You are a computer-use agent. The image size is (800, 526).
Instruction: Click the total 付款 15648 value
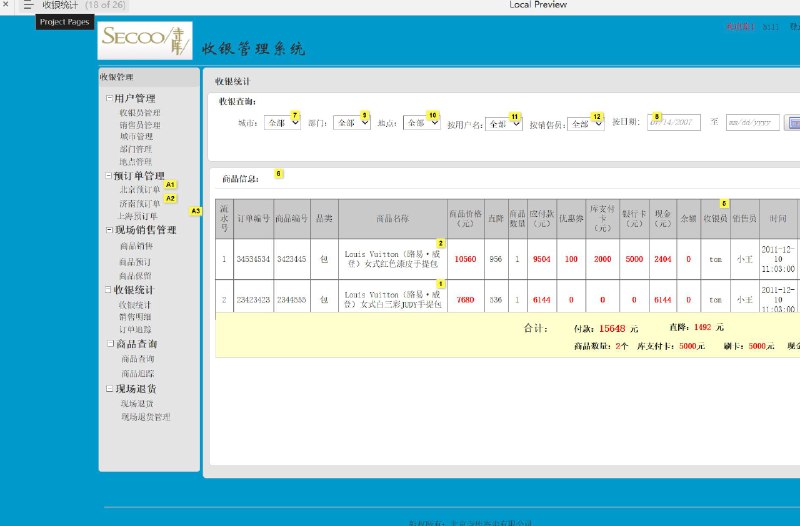pyautogui.click(x=612, y=329)
